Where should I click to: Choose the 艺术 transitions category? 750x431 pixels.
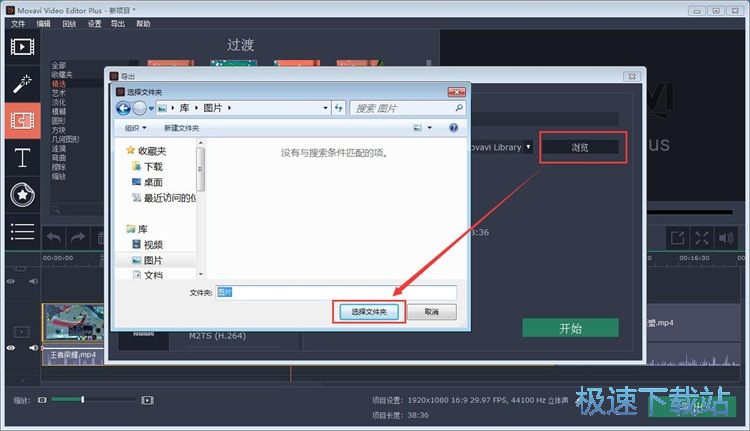[59, 93]
